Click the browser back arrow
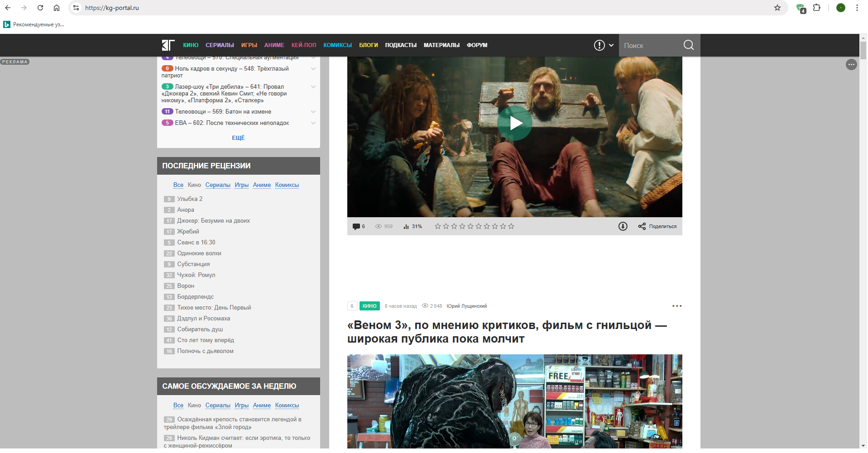 [8, 8]
